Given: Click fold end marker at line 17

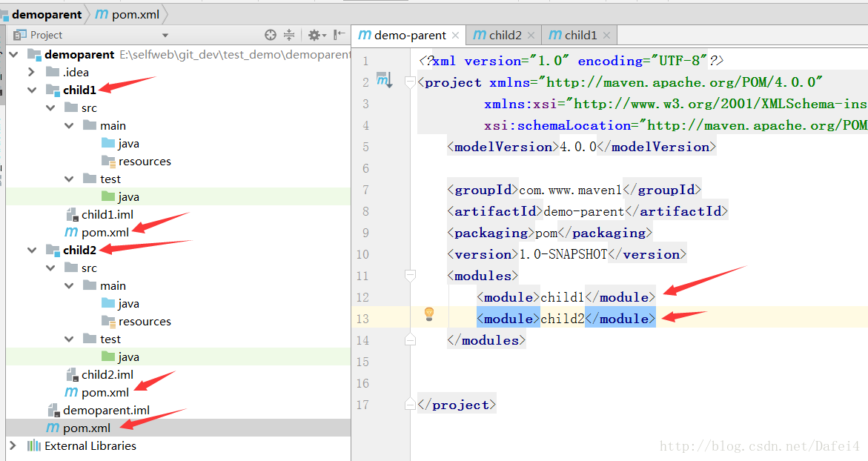Looking at the screenshot, I should coord(410,405).
